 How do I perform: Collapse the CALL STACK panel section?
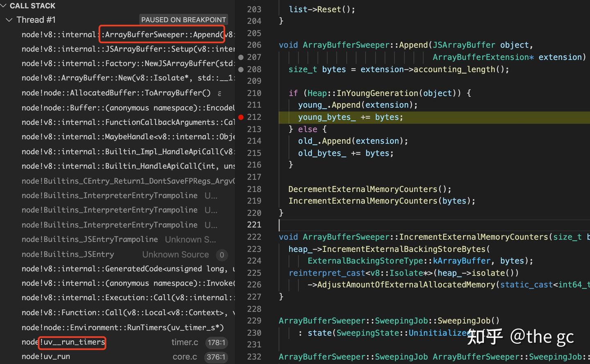point(4,6)
